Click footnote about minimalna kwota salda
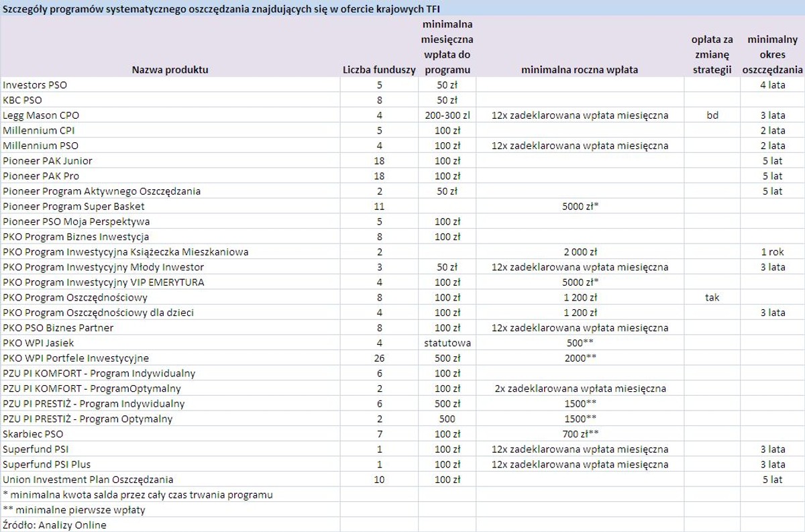805x532 pixels. [x=138, y=494]
